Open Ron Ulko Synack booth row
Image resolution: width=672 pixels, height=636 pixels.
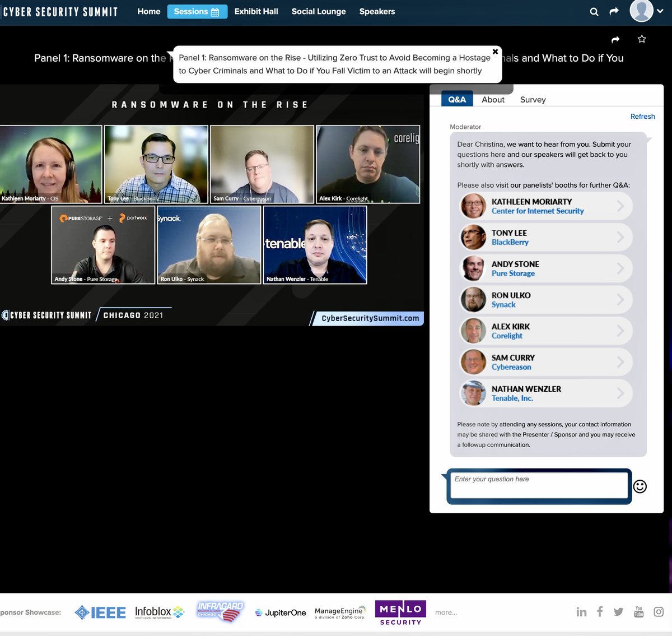tap(545, 300)
